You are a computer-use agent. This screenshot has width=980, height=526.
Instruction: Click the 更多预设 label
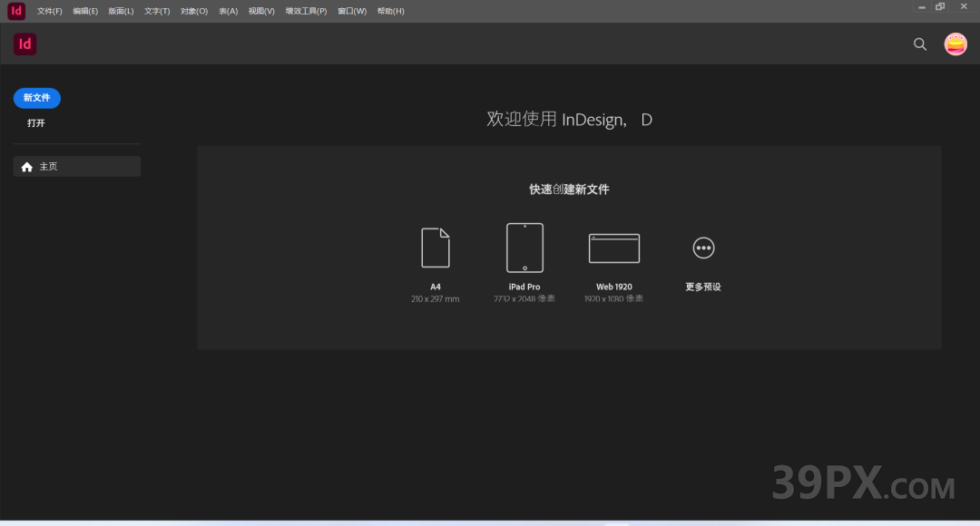703,287
